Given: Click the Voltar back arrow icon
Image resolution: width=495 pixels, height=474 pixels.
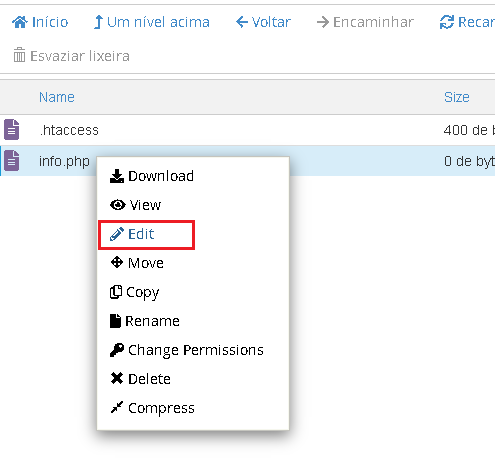Looking at the screenshot, I should (242, 22).
